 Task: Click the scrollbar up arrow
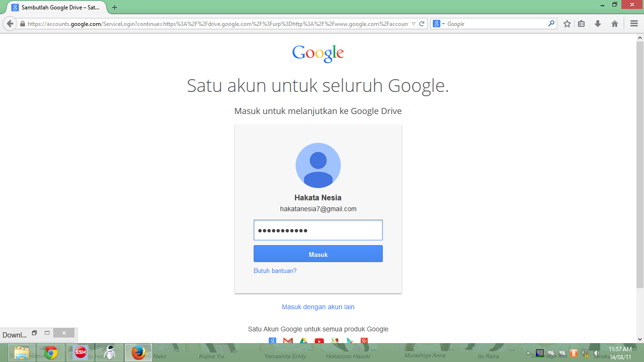click(x=640, y=37)
